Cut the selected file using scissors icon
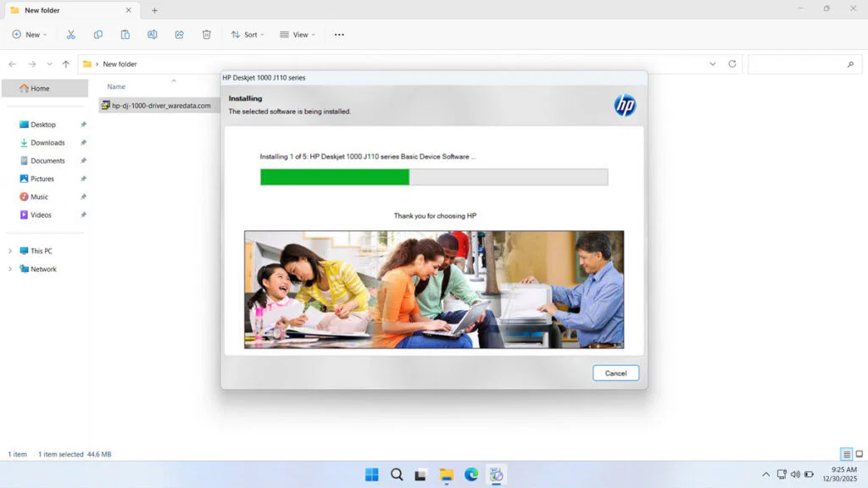868x488 pixels. click(71, 34)
